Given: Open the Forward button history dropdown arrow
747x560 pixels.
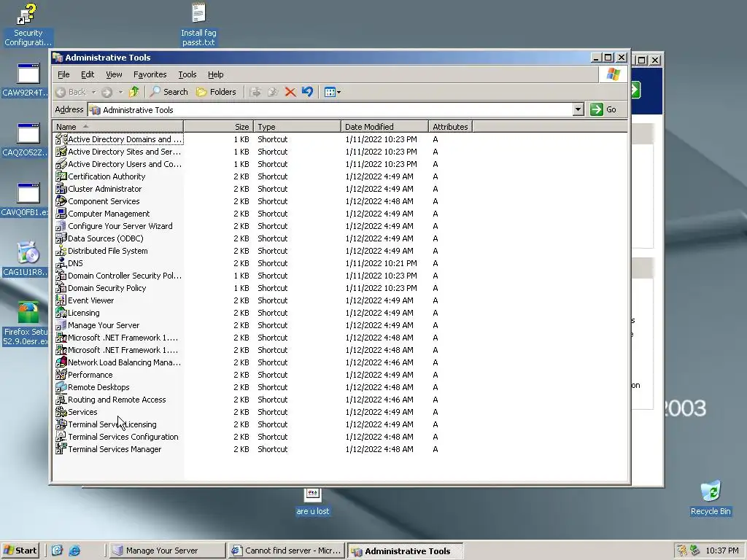Looking at the screenshot, I should [120, 92].
